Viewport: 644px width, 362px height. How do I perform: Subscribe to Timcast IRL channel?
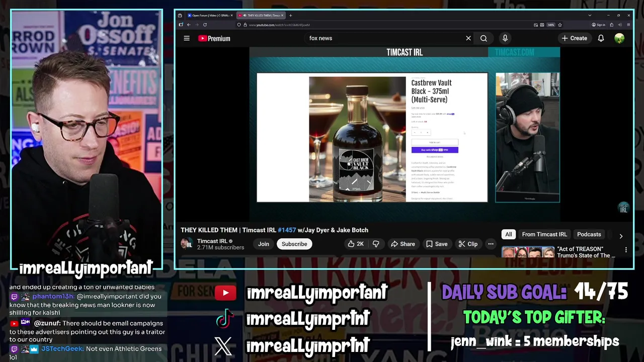[294, 244]
